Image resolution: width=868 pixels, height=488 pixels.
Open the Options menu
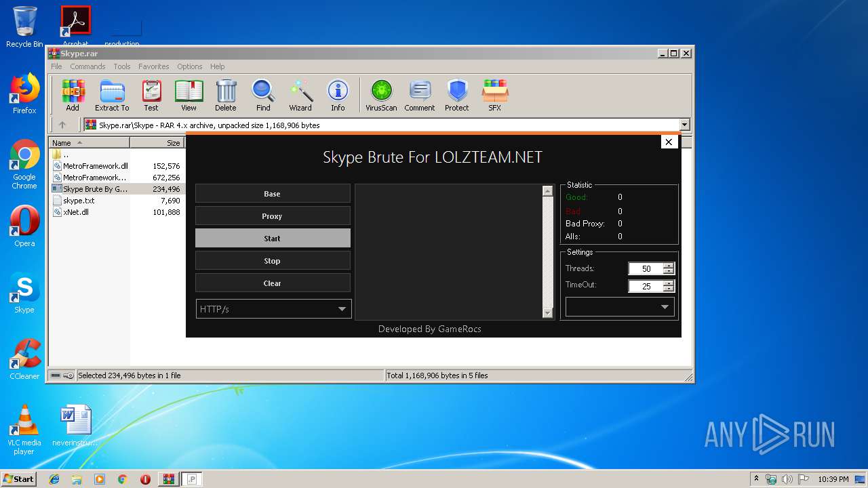coord(190,66)
